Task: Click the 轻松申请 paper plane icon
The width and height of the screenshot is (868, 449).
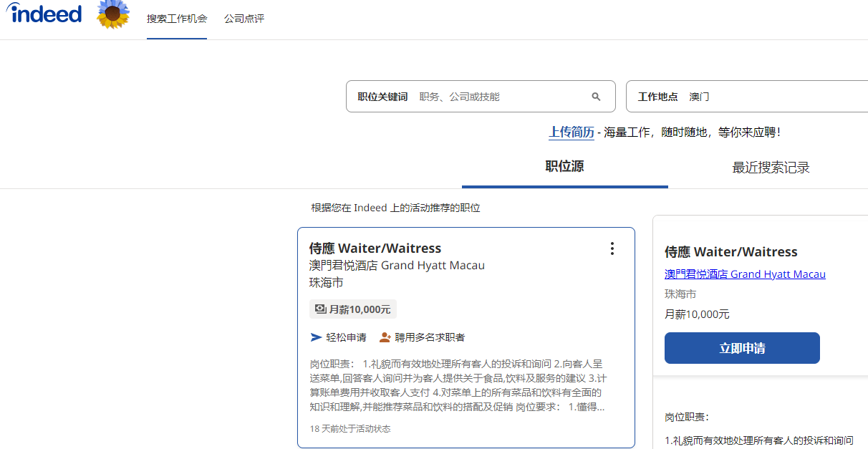Action: 316,337
